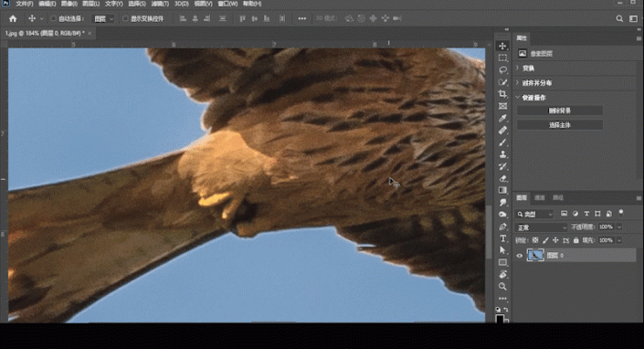
Task: Open the 文件(F) menu
Action: pos(25,4)
